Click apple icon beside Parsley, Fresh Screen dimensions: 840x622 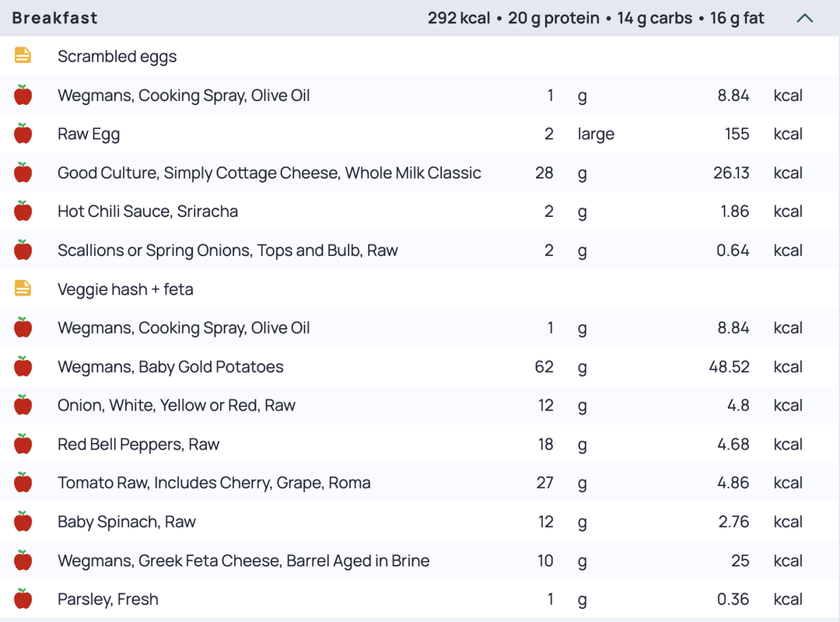(23, 599)
